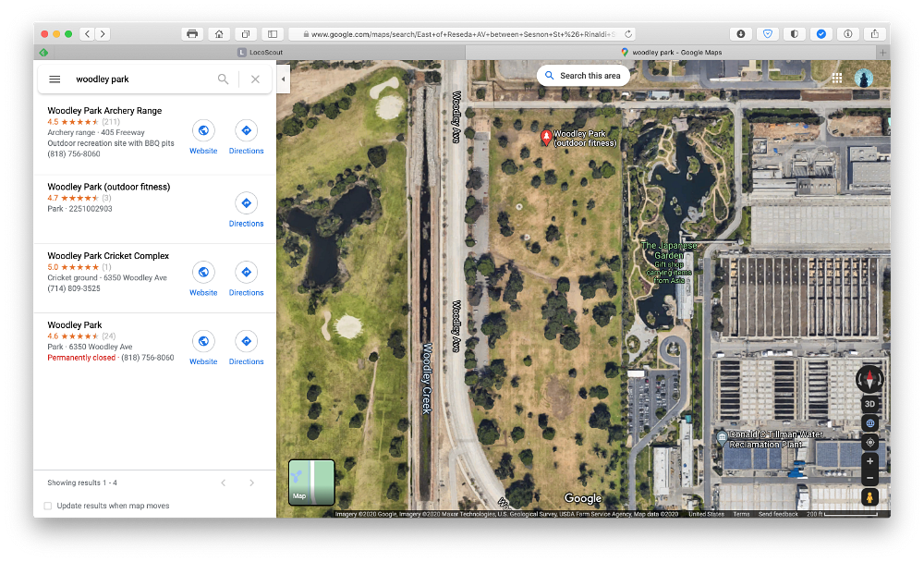The image size is (924, 562).
Task: Show Safari downloads
Action: pyautogui.click(x=741, y=34)
